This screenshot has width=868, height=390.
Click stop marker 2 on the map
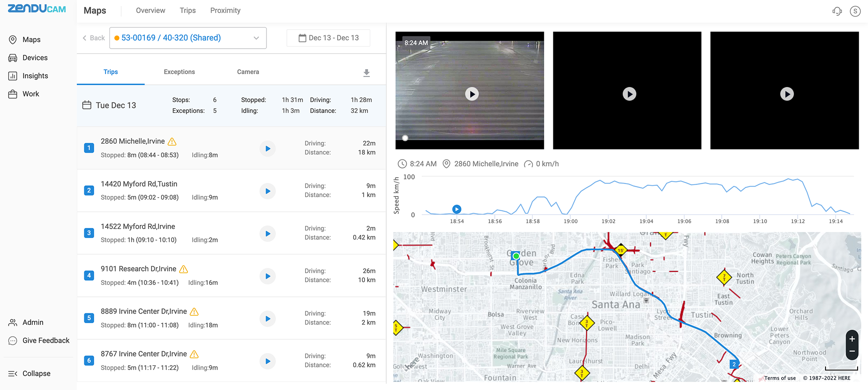pyautogui.click(x=734, y=364)
